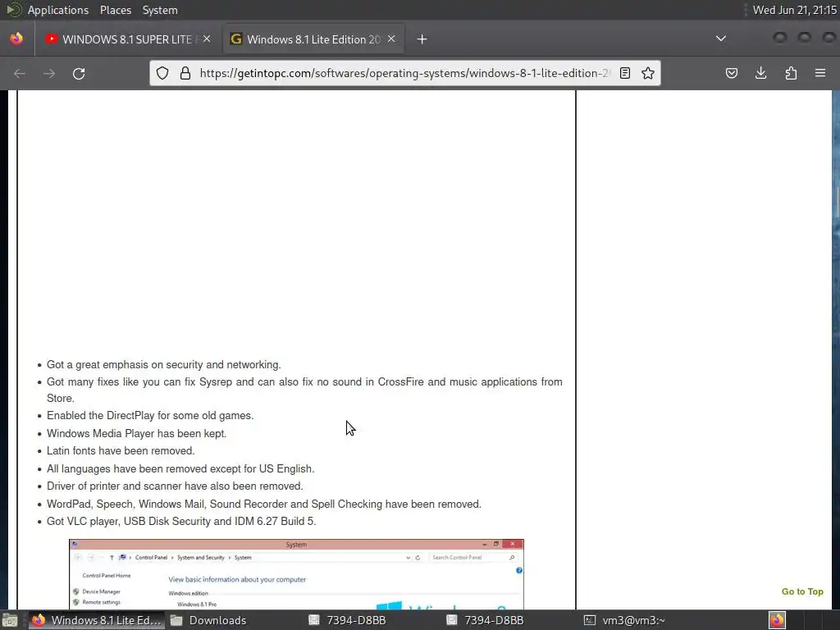
Task: Click the show desktop icon in bottom panel
Action: [x=10, y=620]
